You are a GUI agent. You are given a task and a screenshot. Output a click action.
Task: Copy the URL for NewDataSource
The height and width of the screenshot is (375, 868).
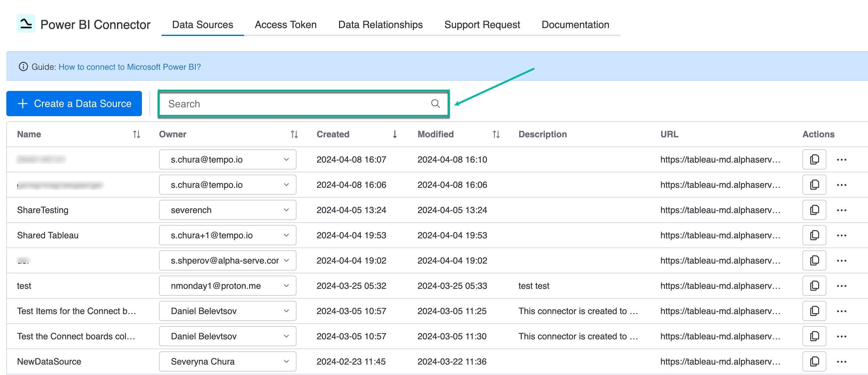pos(814,361)
